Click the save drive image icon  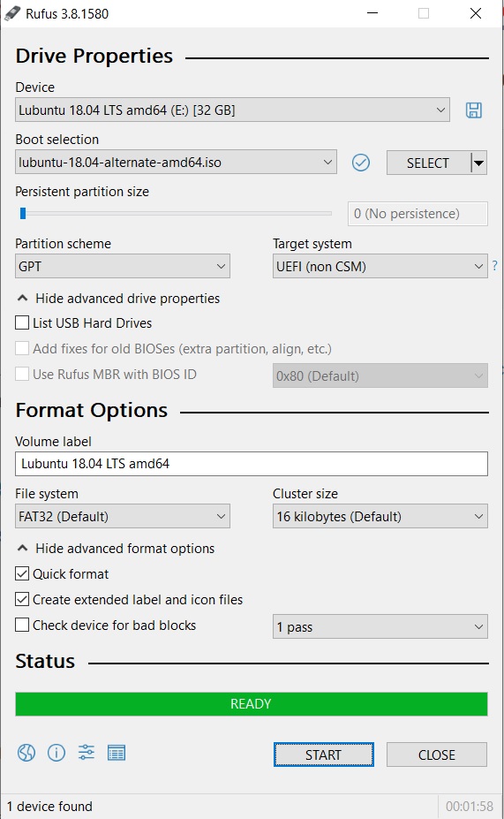click(x=474, y=110)
